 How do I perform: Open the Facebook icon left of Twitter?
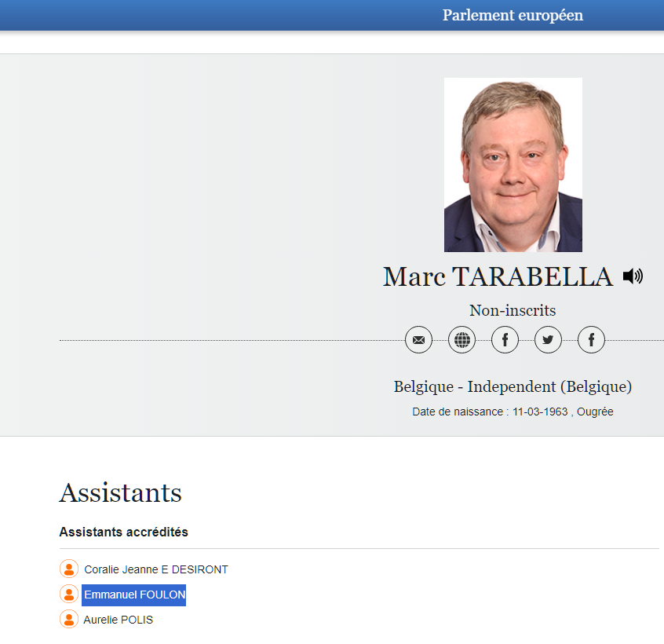[505, 340]
